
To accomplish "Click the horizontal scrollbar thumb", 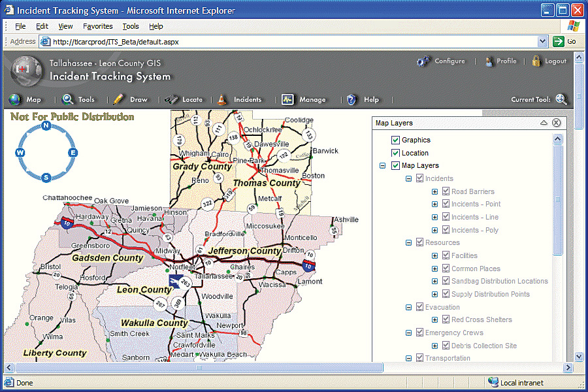I will [x=199, y=367].
